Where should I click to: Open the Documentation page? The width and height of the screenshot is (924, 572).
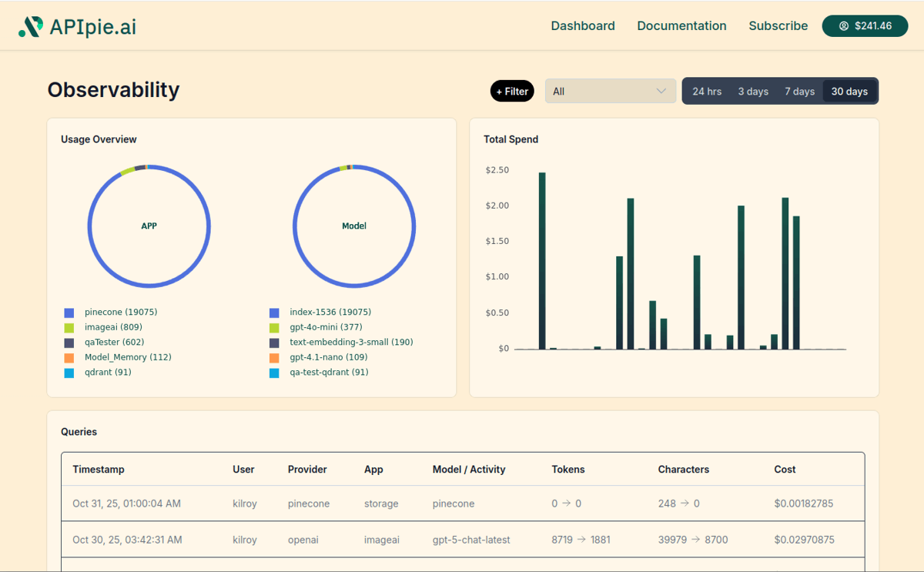[x=681, y=25]
